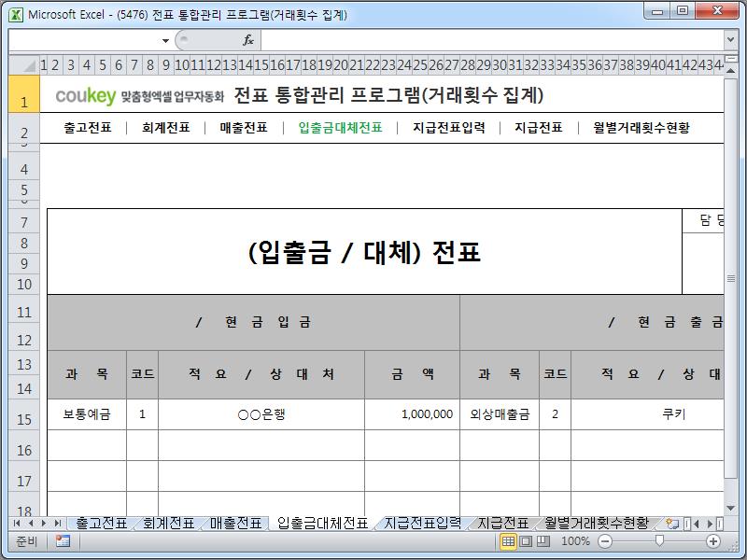Click the macro record icon in status bar

63,541
